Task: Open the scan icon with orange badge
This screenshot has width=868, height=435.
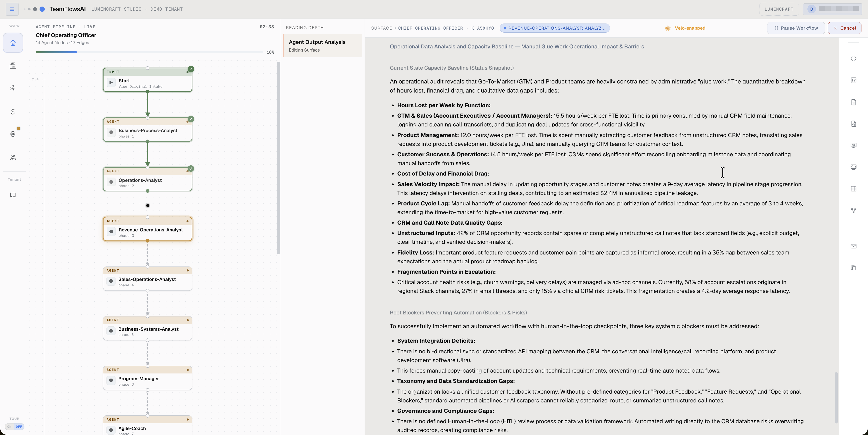Action: click(x=13, y=134)
